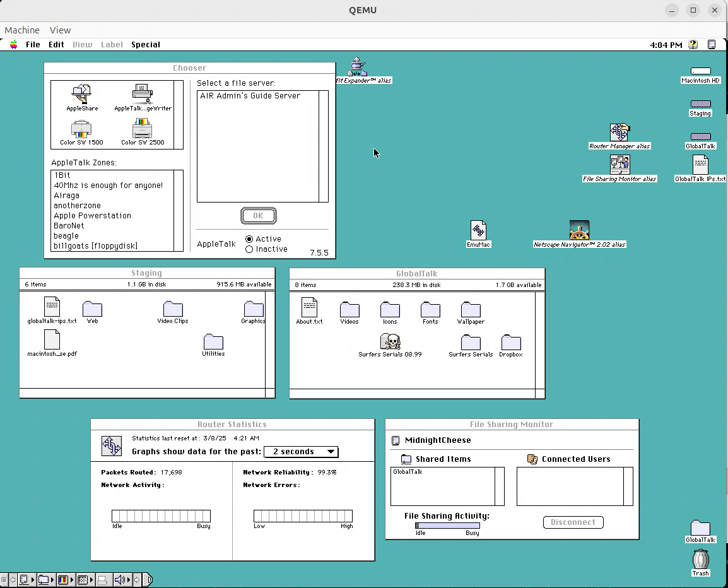Open the Balloon Help menu icon

693,45
